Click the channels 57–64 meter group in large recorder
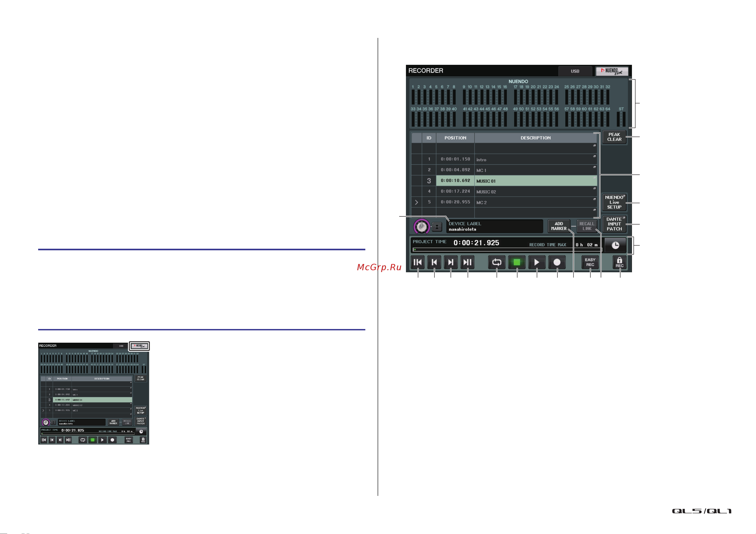The image size is (756, 534). click(x=587, y=119)
